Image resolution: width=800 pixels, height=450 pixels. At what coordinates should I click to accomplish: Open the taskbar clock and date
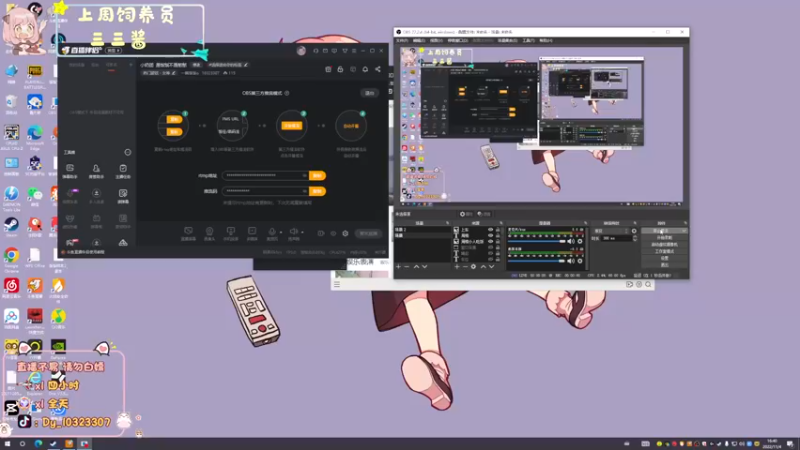pos(772,444)
